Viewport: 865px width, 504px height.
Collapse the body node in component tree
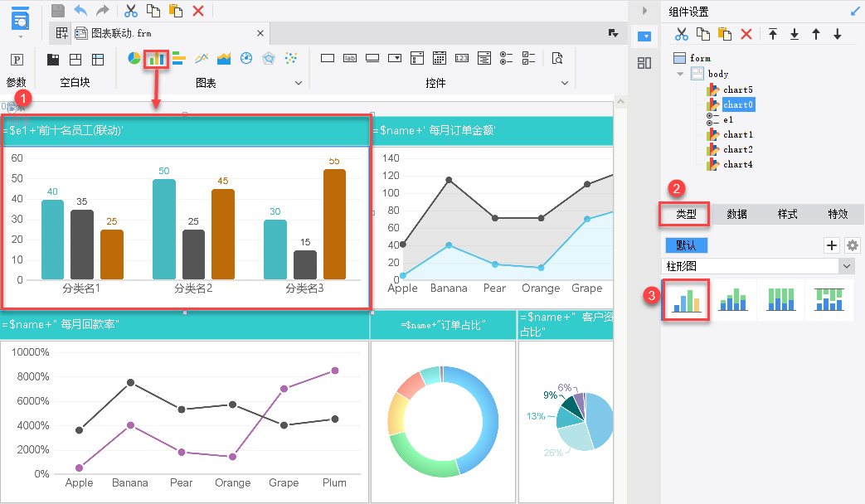pyautogui.click(x=680, y=73)
